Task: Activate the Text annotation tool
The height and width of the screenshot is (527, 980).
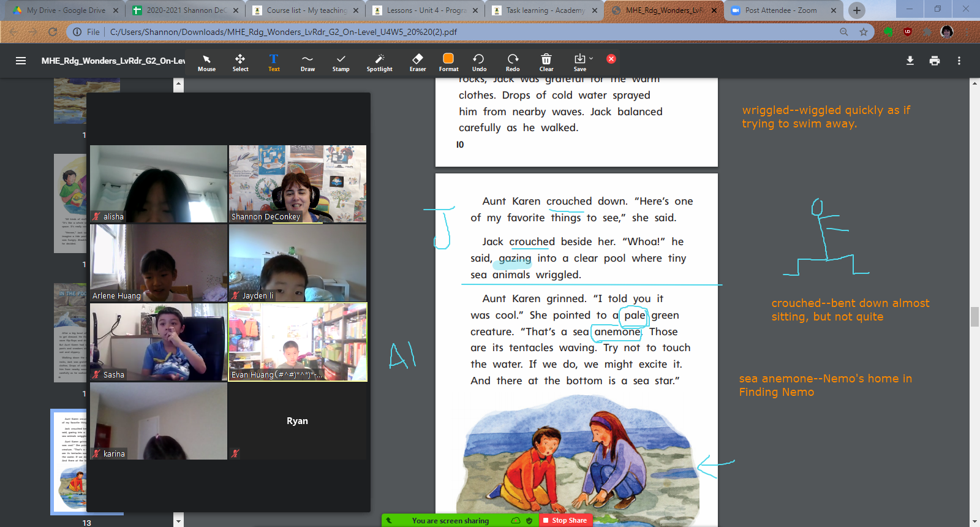Action: 274,62
